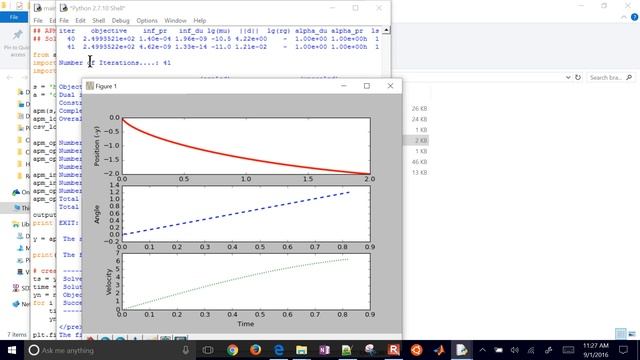Select OneDrive in Explorer navigation pane
Screen dimensions: 640x360
pyautogui.click(x=20, y=192)
